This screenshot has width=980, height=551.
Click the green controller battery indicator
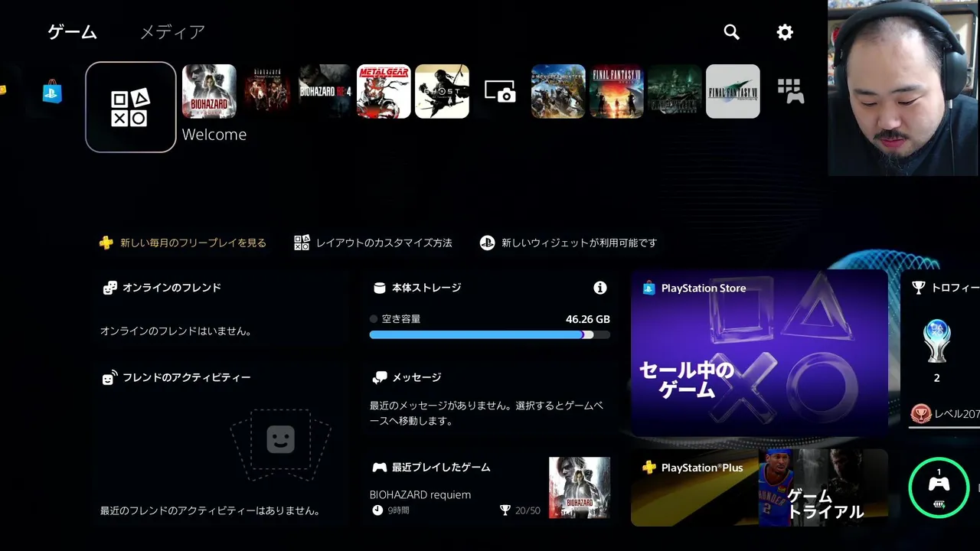939,487
